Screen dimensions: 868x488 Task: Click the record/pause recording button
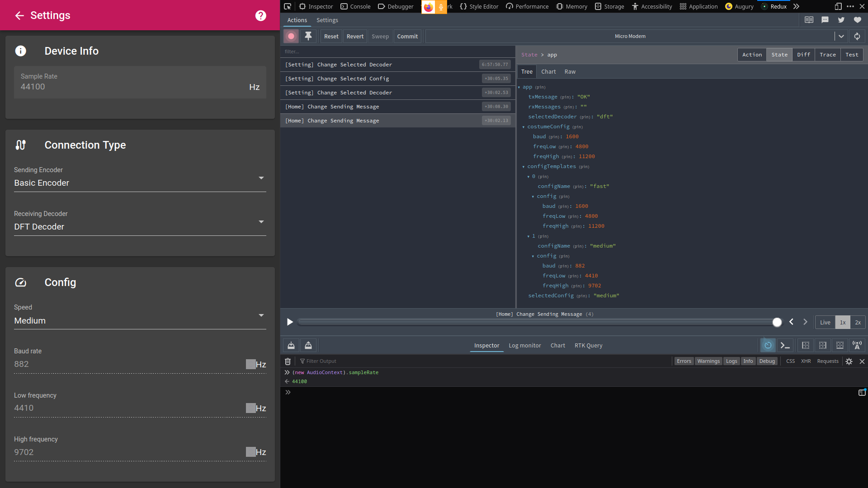click(291, 36)
